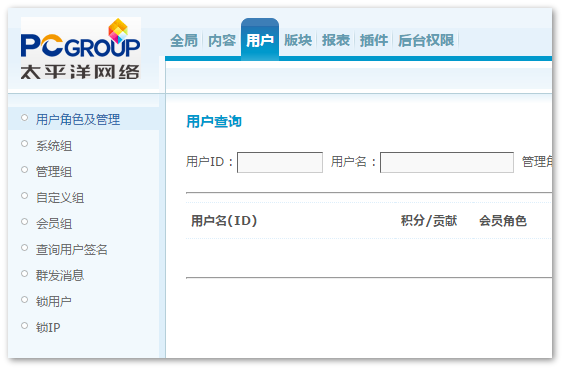This screenshot has width=564, height=370.
Task: Focus the 用户名 input field
Action: coord(447,162)
